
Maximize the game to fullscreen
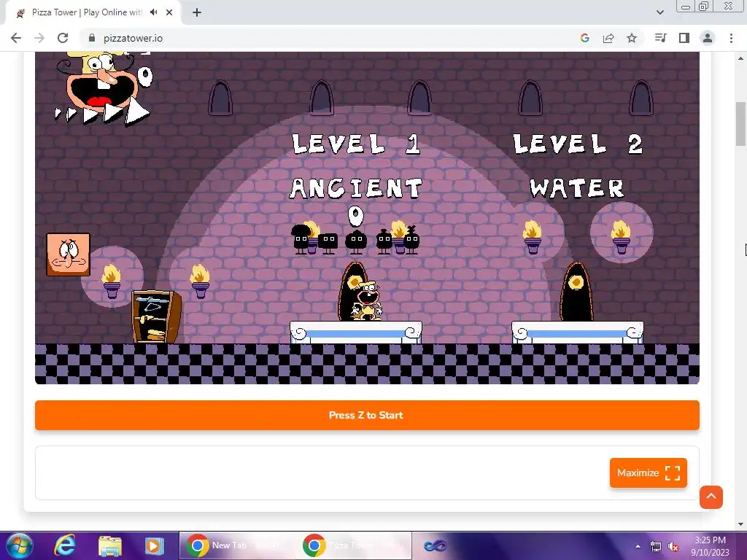[x=649, y=472]
